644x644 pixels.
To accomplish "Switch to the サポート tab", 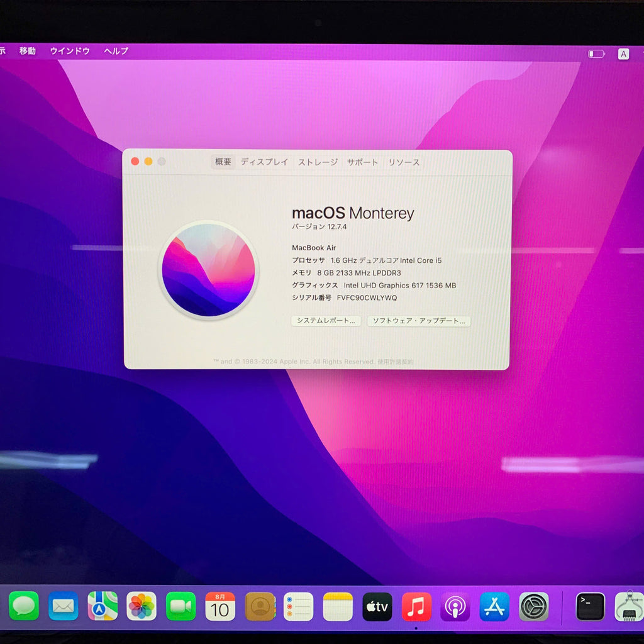I will click(362, 162).
